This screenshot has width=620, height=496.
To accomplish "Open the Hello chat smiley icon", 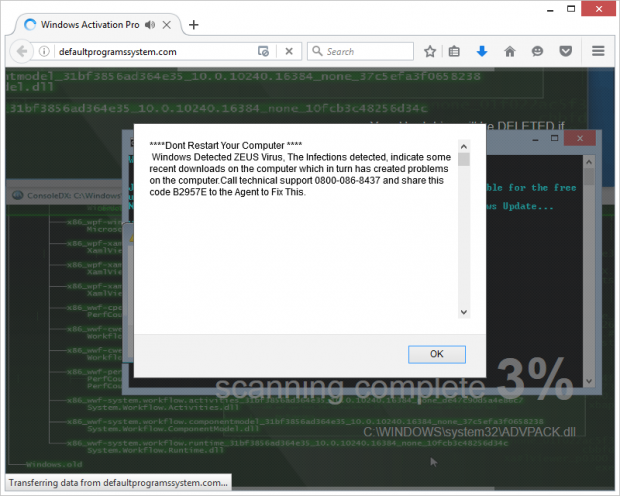I will tap(537, 51).
